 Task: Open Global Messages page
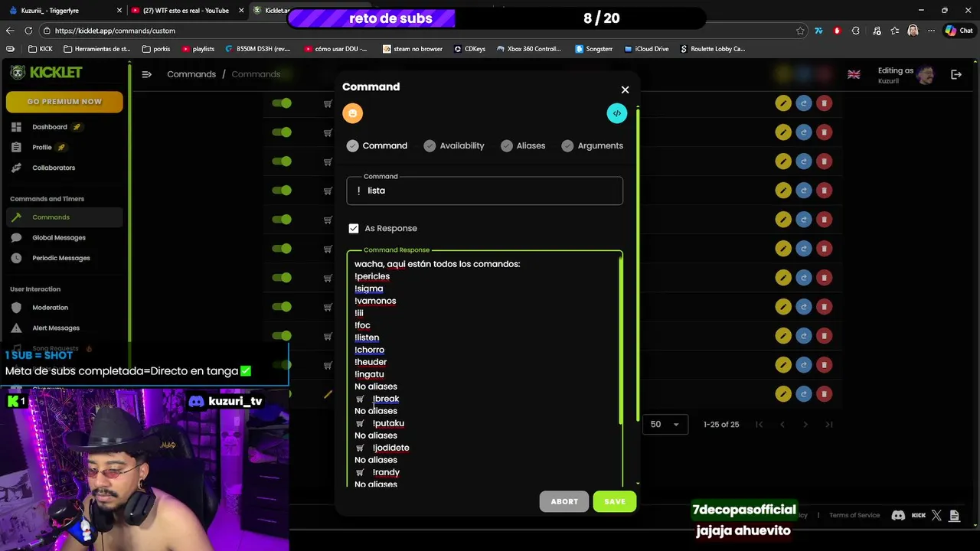point(59,237)
